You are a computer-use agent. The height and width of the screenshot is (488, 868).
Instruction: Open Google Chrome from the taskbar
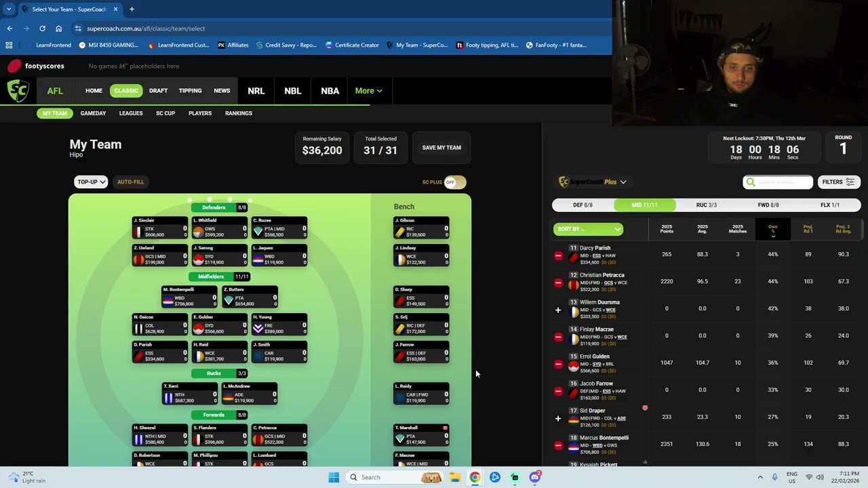(475, 477)
